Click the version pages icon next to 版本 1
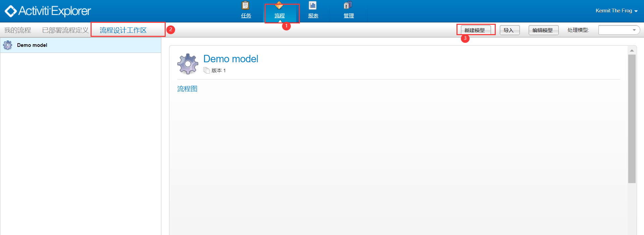The height and width of the screenshot is (235, 644). pos(206,70)
